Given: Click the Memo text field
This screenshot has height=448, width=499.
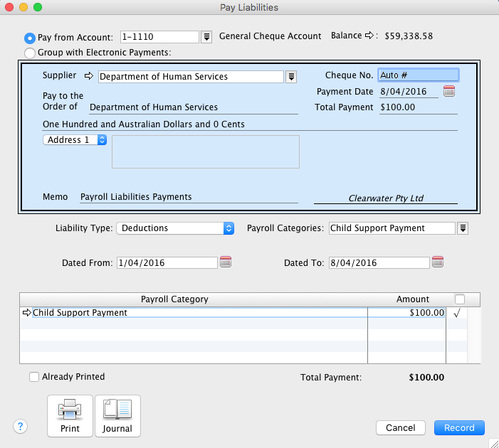Looking at the screenshot, I should (188, 197).
